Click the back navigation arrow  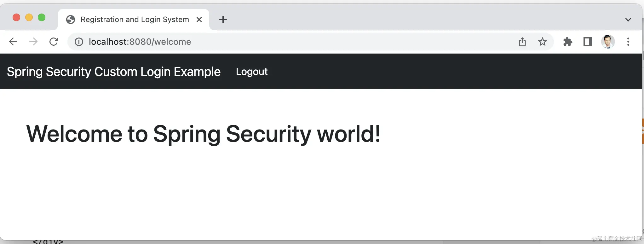(x=13, y=42)
